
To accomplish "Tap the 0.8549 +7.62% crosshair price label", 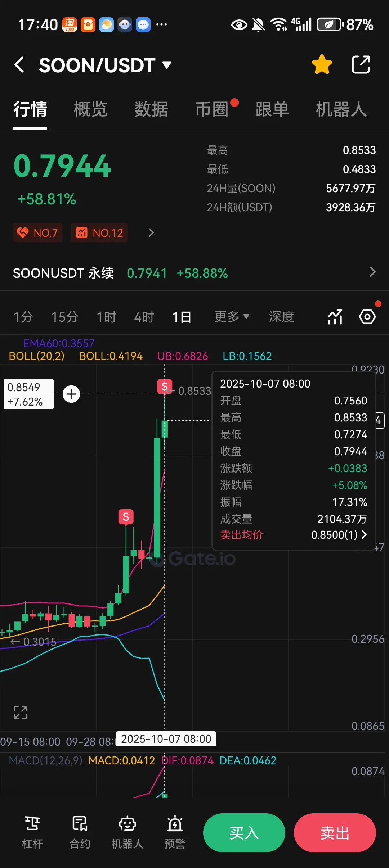I will coord(29,394).
